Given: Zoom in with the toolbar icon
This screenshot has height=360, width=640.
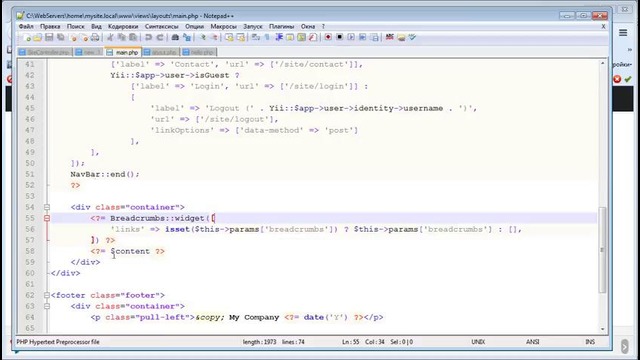Looking at the screenshot, I should click(x=202, y=38).
